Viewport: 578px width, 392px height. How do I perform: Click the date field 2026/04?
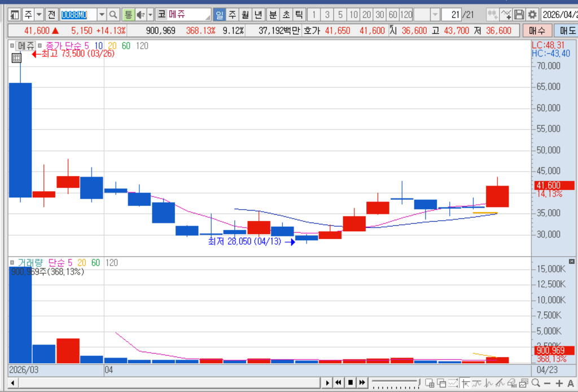(x=559, y=15)
